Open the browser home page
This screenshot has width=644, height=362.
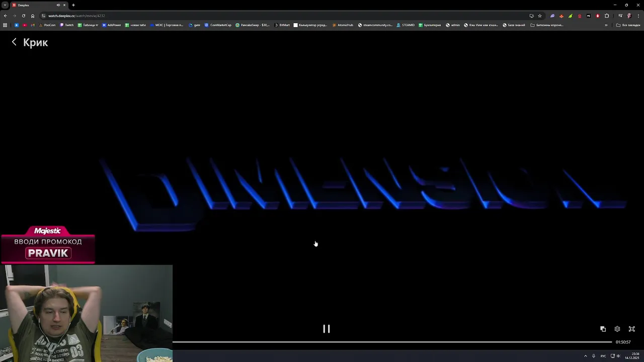coord(32,16)
